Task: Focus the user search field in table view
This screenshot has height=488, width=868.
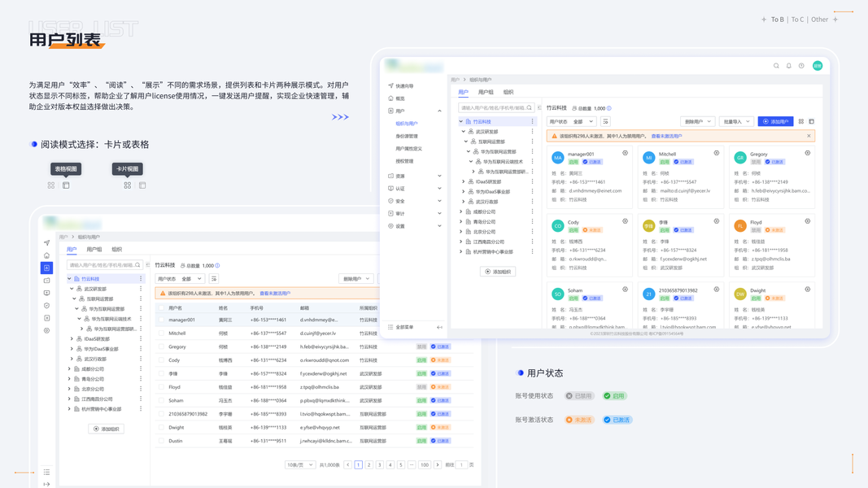Action: click(105, 265)
